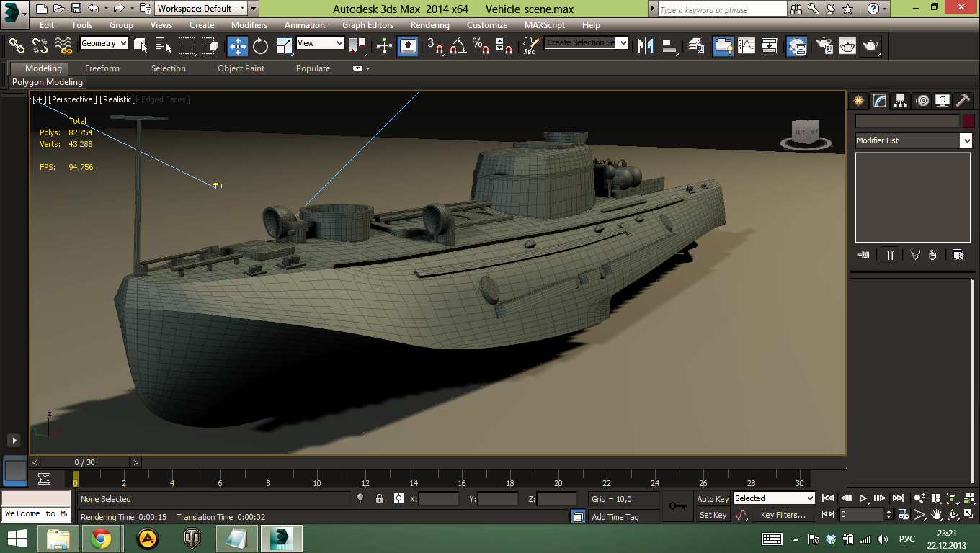The width and height of the screenshot is (980, 553).
Task: Open the Material Editor icon
Action: [x=796, y=46]
